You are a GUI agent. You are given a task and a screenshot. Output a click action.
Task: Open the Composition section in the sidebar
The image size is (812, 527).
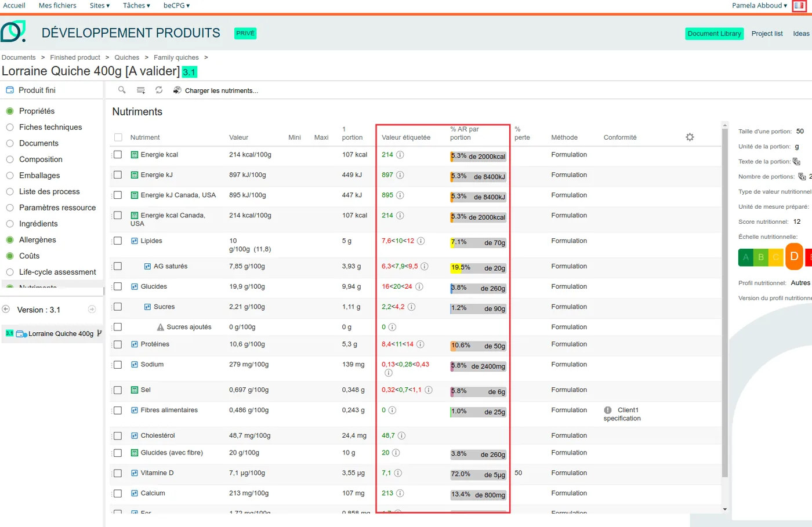pyautogui.click(x=41, y=159)
